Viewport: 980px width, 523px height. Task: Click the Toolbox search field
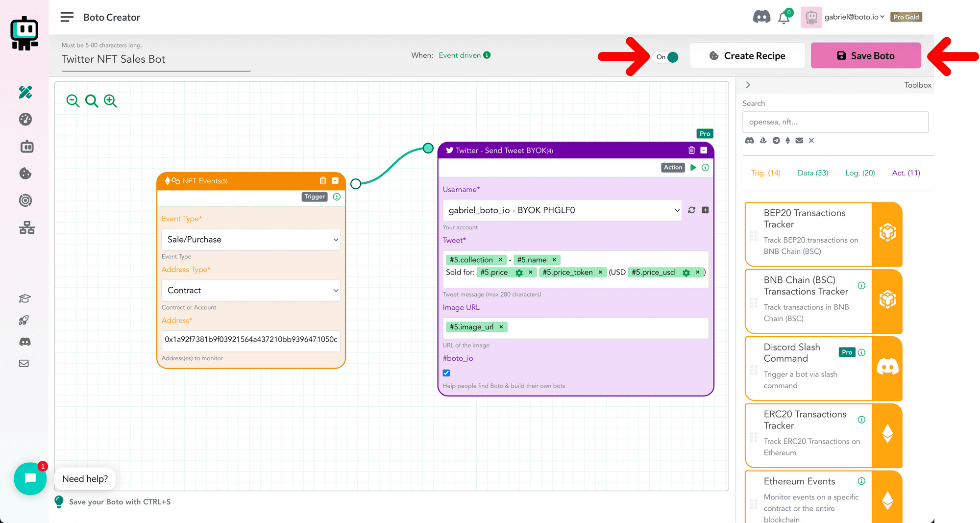pyautogui.click(x=835, y=122)
